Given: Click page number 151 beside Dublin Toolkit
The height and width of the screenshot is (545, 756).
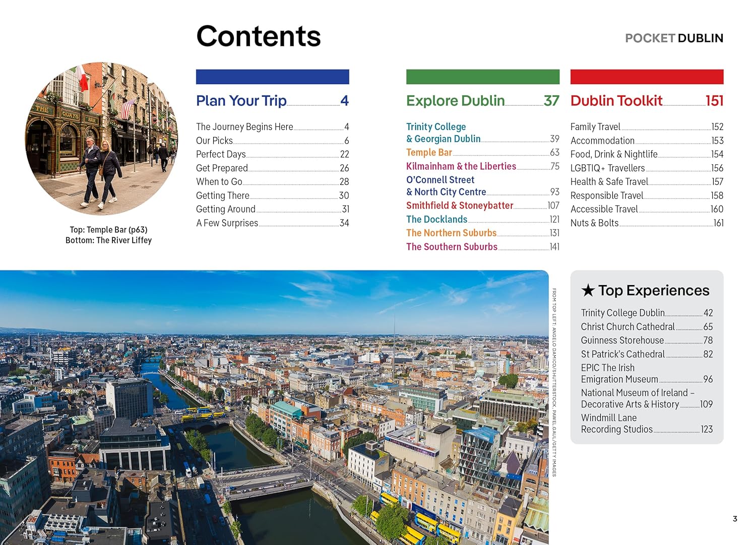Looking at the screenshot, I should 715,101.
